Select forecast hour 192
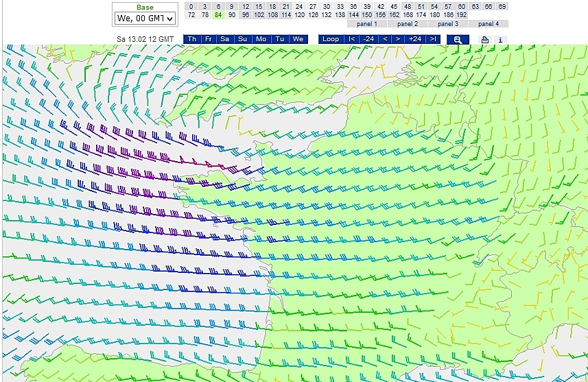This screenshot has height=382, width=588. click(462, 14)
